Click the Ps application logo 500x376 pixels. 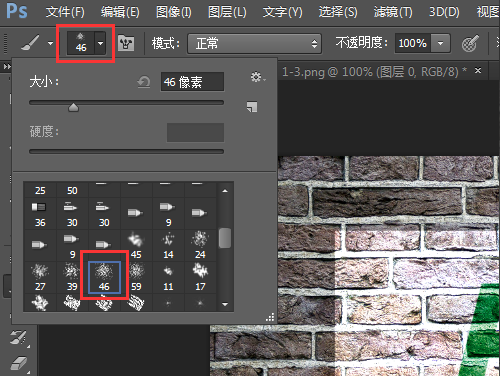(17, 11)
